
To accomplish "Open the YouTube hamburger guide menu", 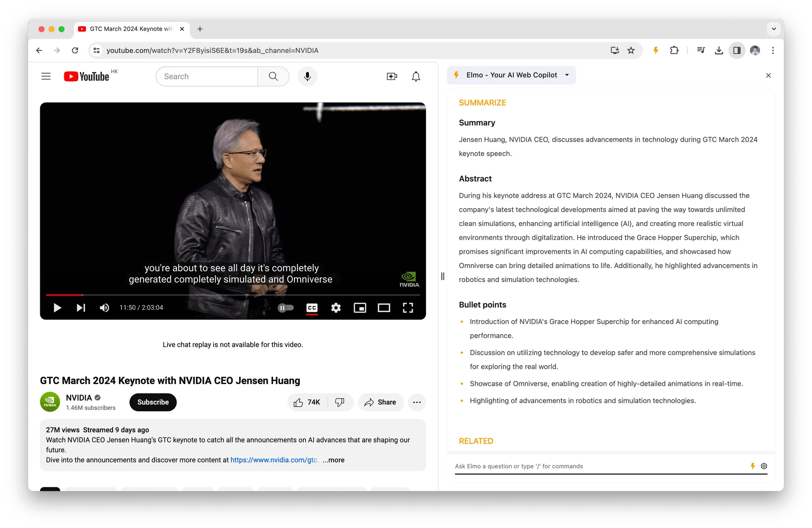I will (x=46, y=77).
